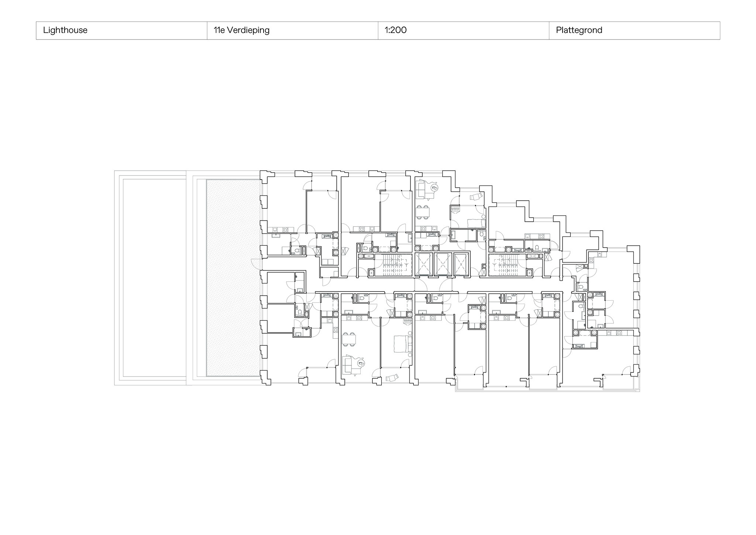The height and width of the screenshot is (535, 756).
Task: Select the hatched roof terrace area
Action: [x=233, y=278]
